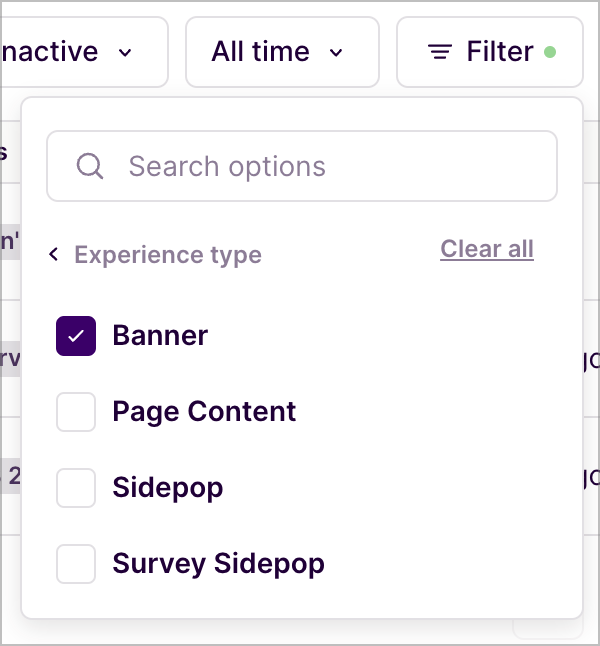
Task: Click the filter lines icon
Action: click(440, 52)
